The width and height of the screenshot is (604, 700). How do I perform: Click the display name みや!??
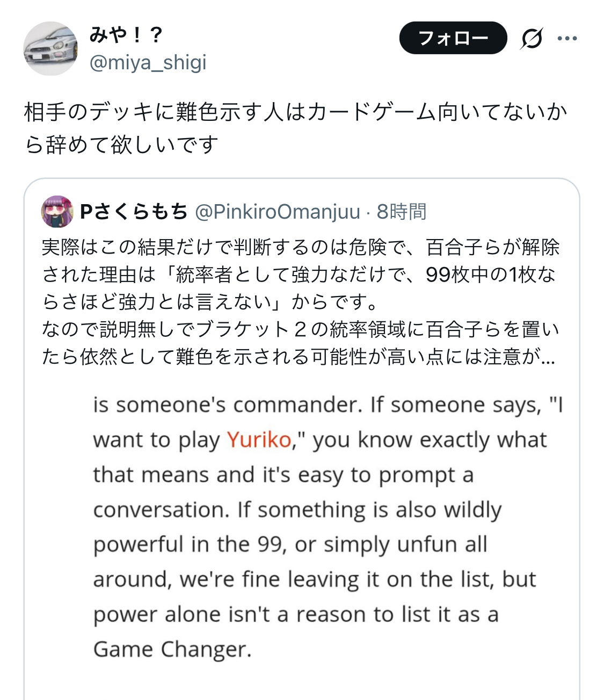click(x=126, y=35)
